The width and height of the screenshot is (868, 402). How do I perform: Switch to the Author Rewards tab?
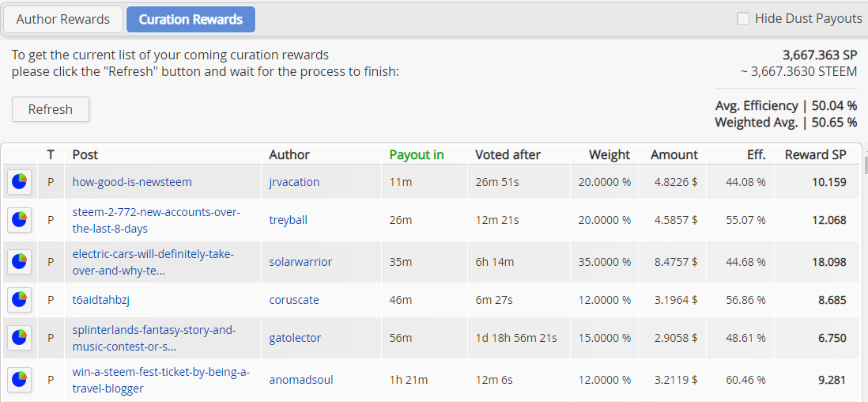(x=63, y=20)
